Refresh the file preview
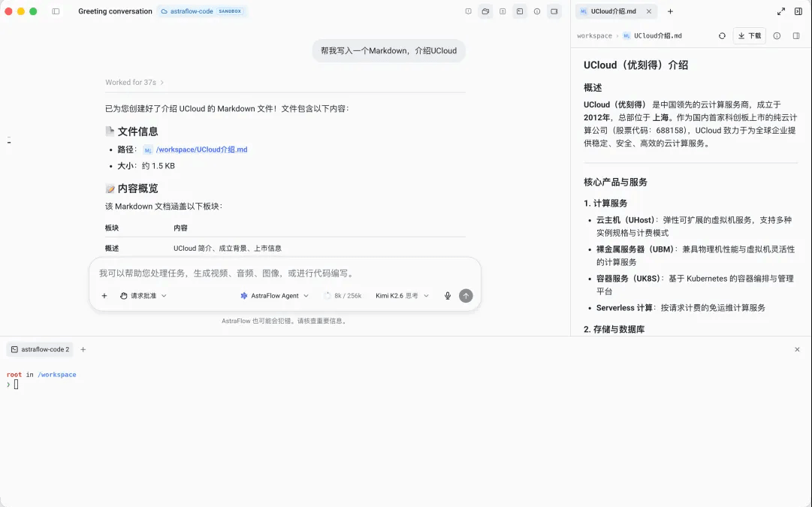 (x=722, y=36)
